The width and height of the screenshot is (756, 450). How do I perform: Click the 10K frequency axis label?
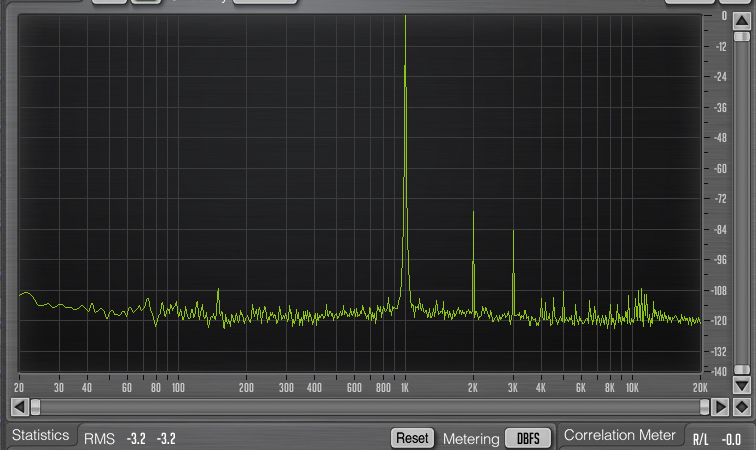click(632, 388)
